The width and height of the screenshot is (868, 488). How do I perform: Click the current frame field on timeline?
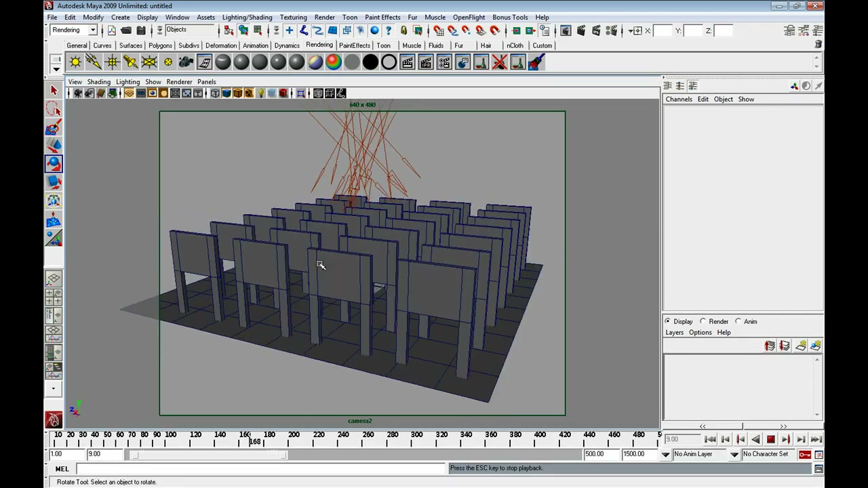682,439
